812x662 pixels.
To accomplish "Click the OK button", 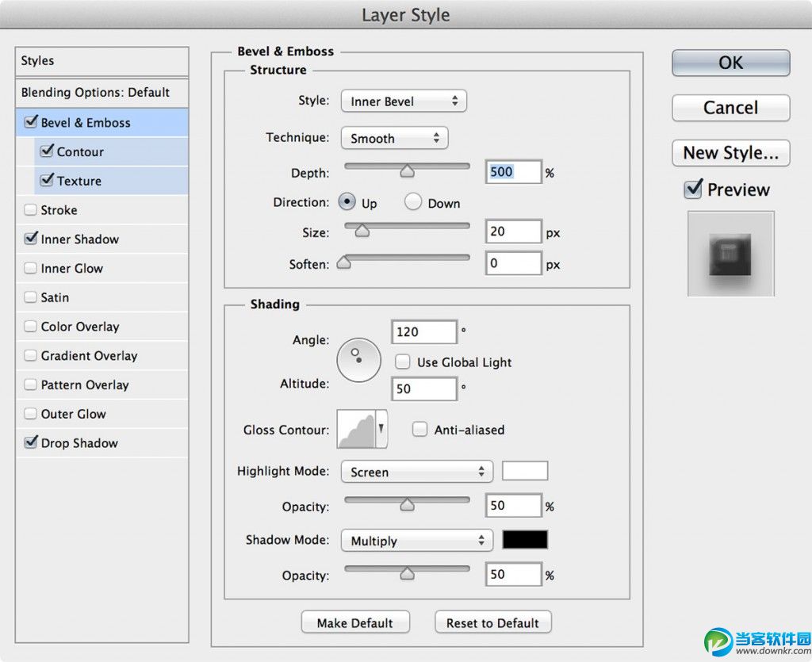I will tap(730, 63).
